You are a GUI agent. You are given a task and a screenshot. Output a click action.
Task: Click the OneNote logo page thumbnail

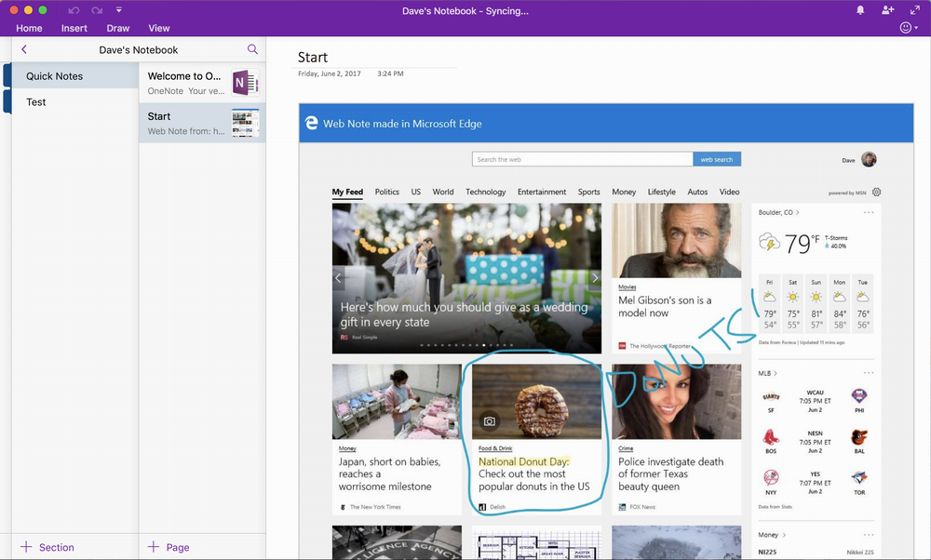[x=245, y=83]
